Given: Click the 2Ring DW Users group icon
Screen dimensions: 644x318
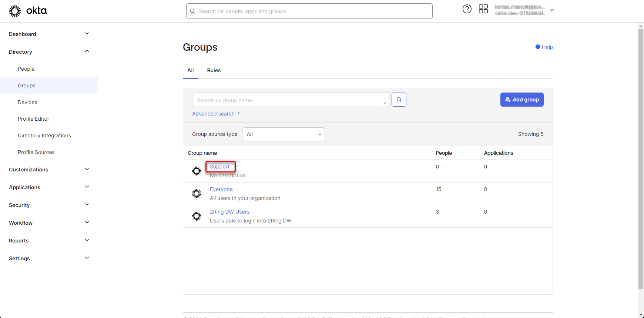Looking at the screenshot, I should [197, 216].
